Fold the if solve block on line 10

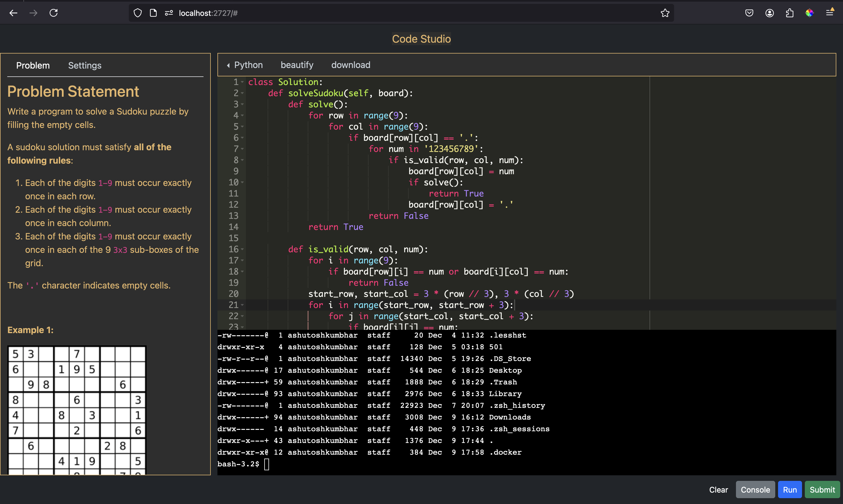click(242, 182)
